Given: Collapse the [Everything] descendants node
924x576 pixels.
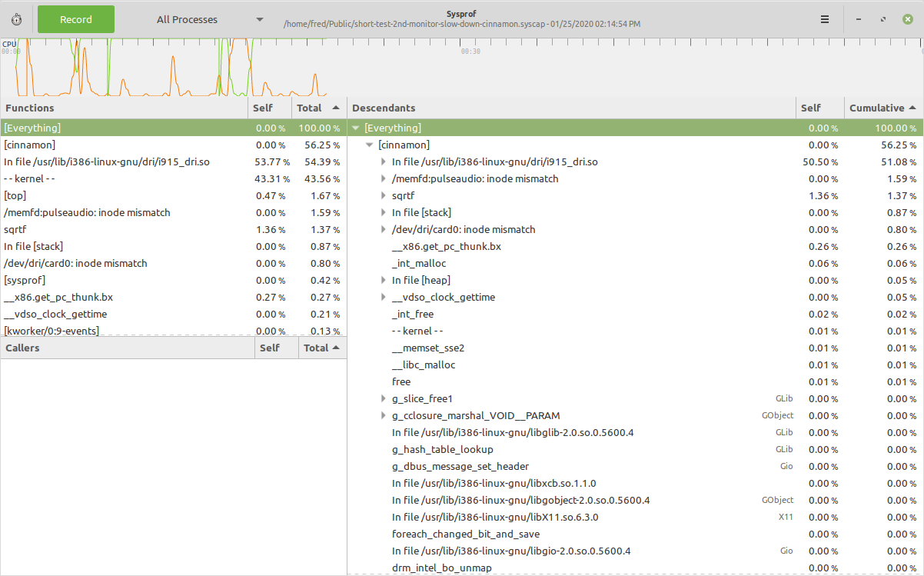Looking at the screenshot, I should 355,128.
